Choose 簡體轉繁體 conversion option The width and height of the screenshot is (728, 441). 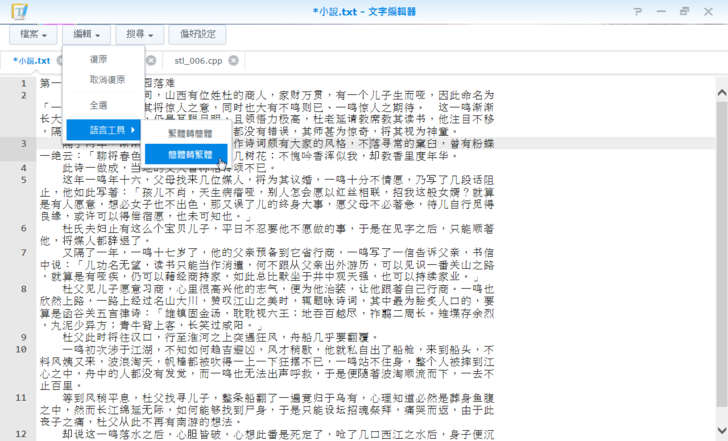coord(190,155)
